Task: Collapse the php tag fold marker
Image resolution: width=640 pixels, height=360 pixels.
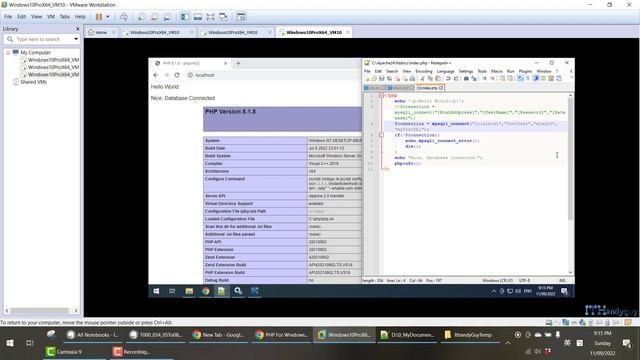Action: (381, 95)
